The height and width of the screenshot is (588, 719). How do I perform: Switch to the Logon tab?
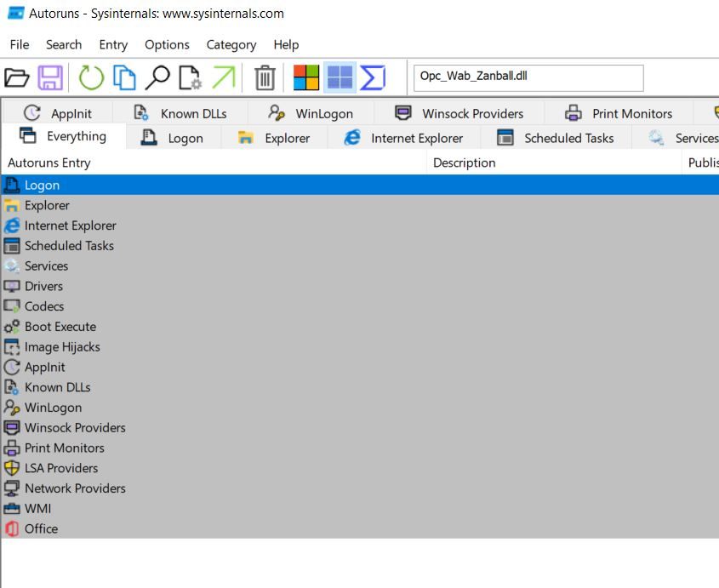tap(172, 138)
